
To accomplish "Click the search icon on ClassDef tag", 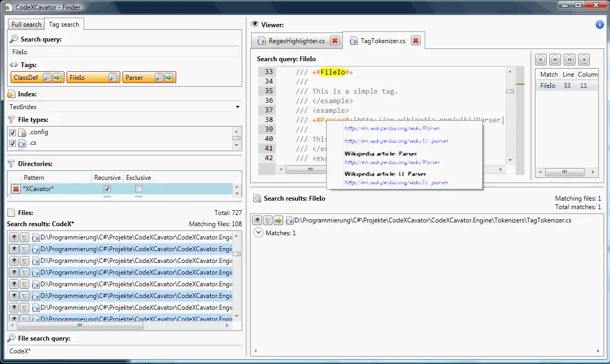I will coord(47,77).
